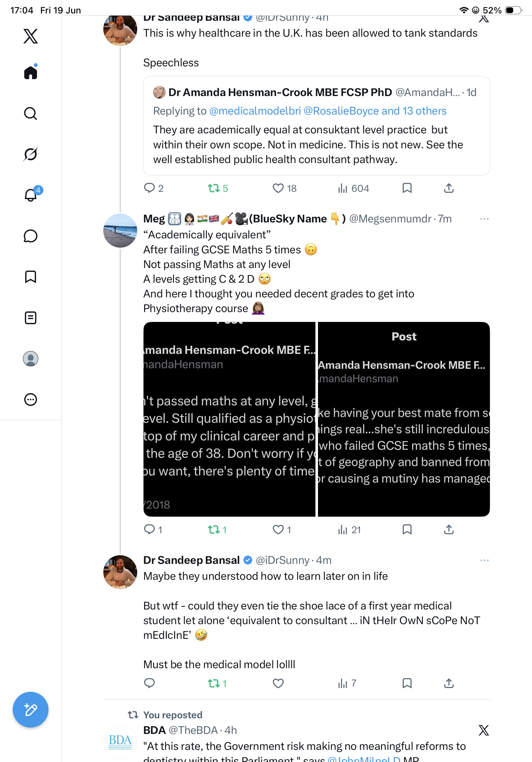
Task: Open Profile icon in the sidebar
Action: point(31,359)
